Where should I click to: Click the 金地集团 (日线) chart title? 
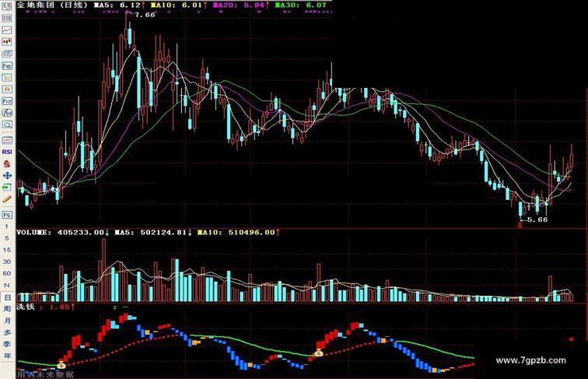point(52,5)
